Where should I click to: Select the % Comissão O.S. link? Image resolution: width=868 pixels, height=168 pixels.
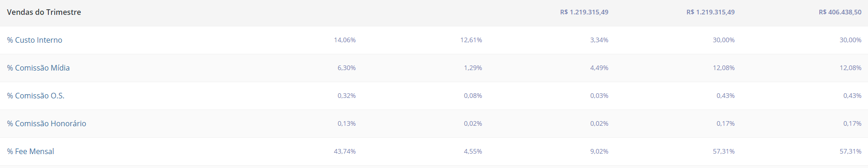tap(36, 96)
